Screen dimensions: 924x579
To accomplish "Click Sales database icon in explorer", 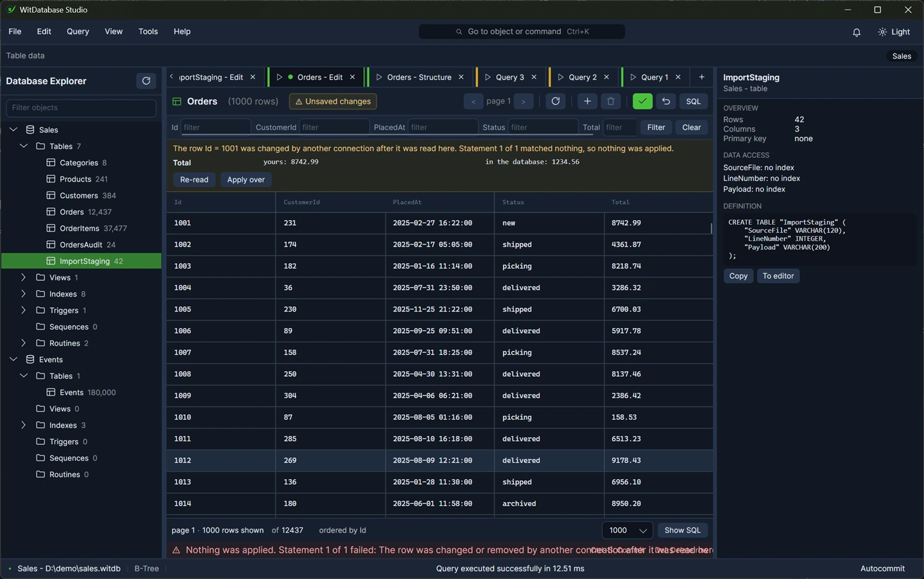I will click(x=30, y=130).
